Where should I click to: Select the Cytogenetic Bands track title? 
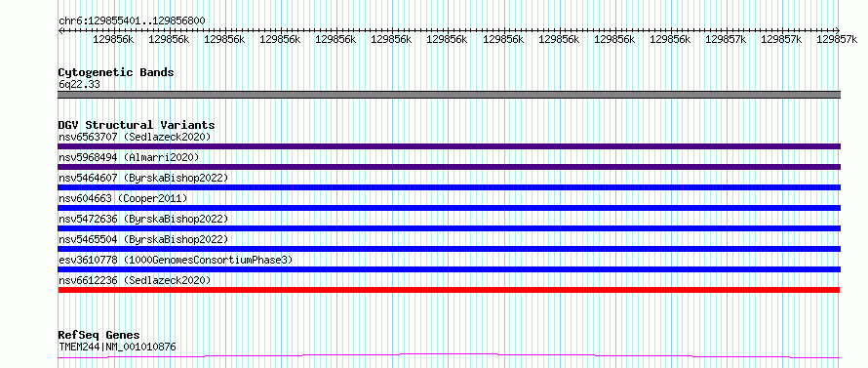[x=116, y=72]
